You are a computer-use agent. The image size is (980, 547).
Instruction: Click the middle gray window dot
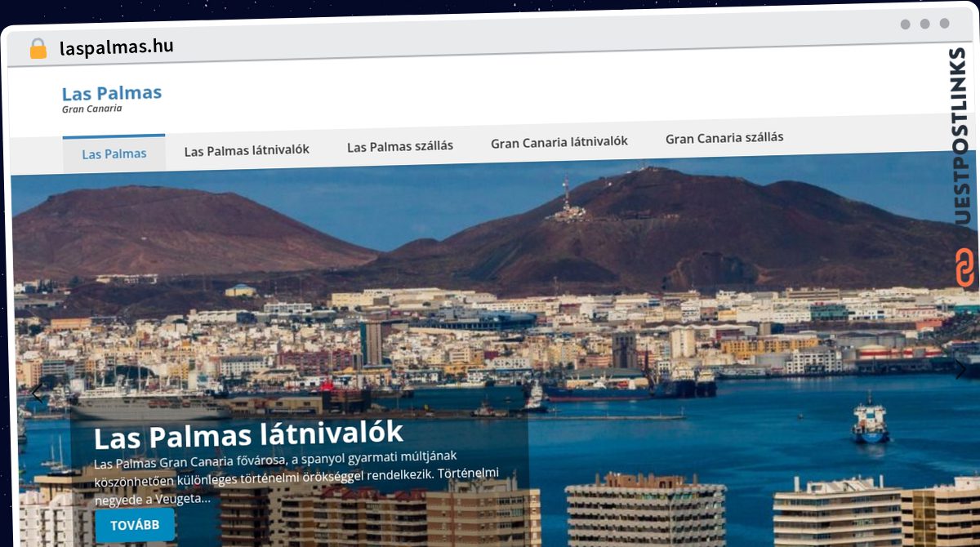924,24
